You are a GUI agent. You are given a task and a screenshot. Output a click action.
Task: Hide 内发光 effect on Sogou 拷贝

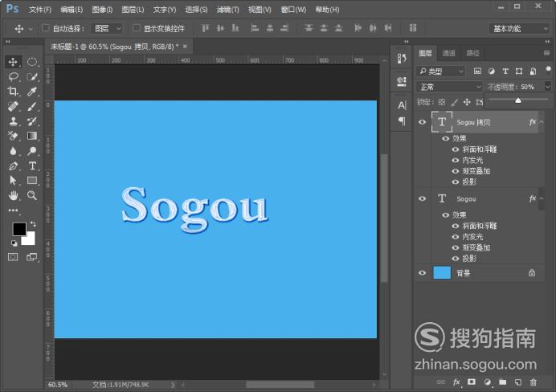[x=456, y=160]
